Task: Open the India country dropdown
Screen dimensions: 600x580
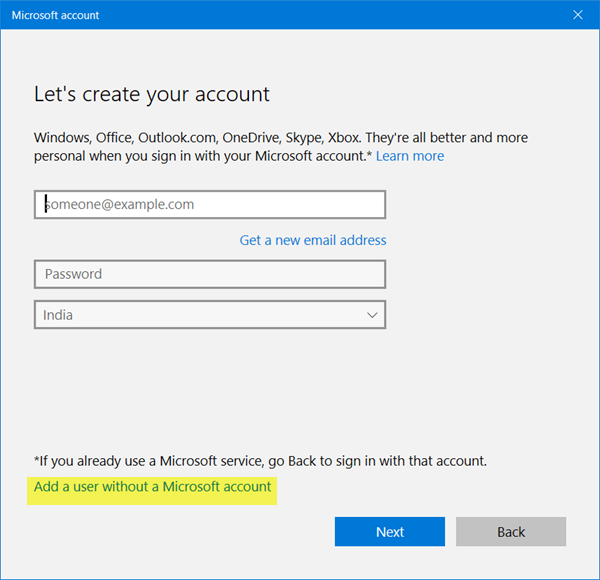Action: 210,315
